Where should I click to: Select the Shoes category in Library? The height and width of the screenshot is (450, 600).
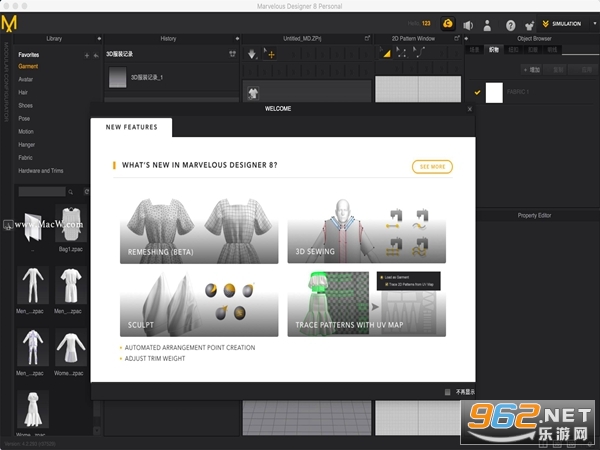(25, 106)
